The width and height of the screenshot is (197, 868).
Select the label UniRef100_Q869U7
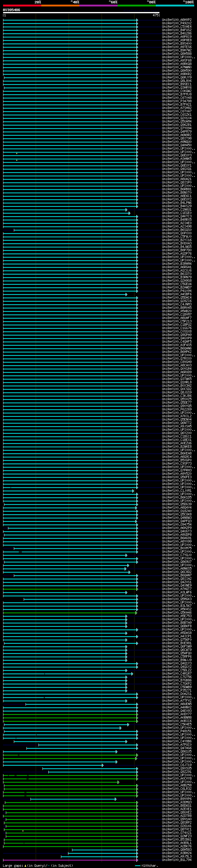coord(177,562)
